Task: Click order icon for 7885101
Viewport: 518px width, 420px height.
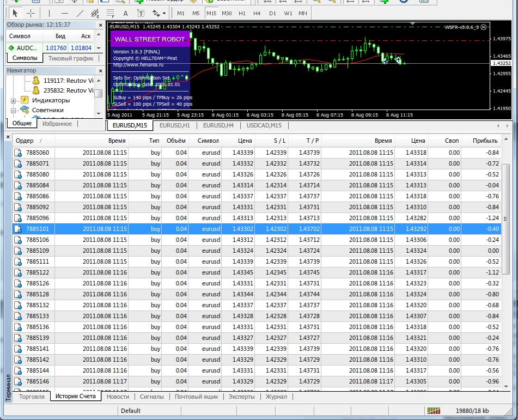Action: pos(18,229)
